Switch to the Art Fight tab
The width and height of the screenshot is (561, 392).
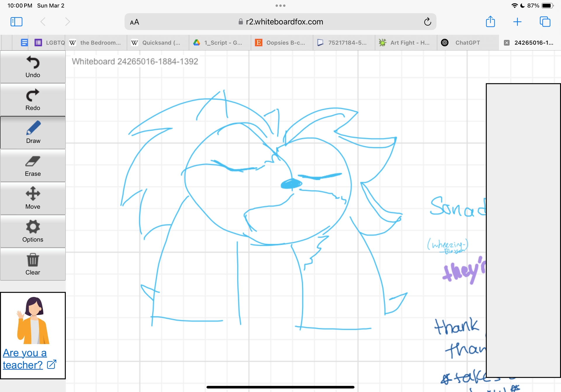(x=406, y=43)
